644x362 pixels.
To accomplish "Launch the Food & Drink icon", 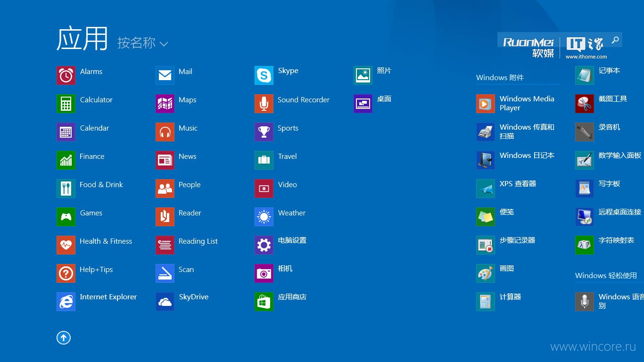I will click(x=66, y=189).
